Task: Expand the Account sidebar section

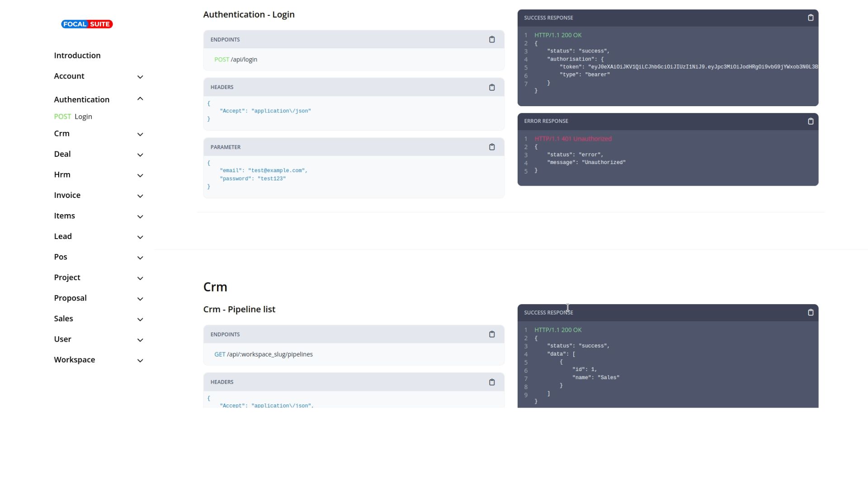Action: 140,77
